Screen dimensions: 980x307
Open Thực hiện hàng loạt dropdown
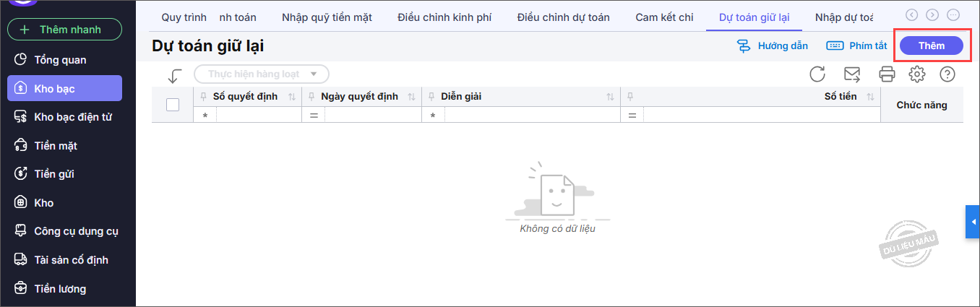tap(262, 74)
